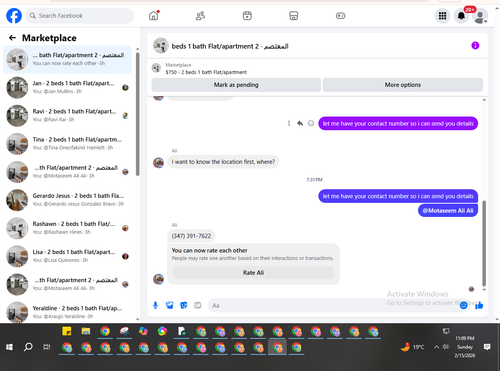Send a thumbs-up like

click(x=479, y=305)
